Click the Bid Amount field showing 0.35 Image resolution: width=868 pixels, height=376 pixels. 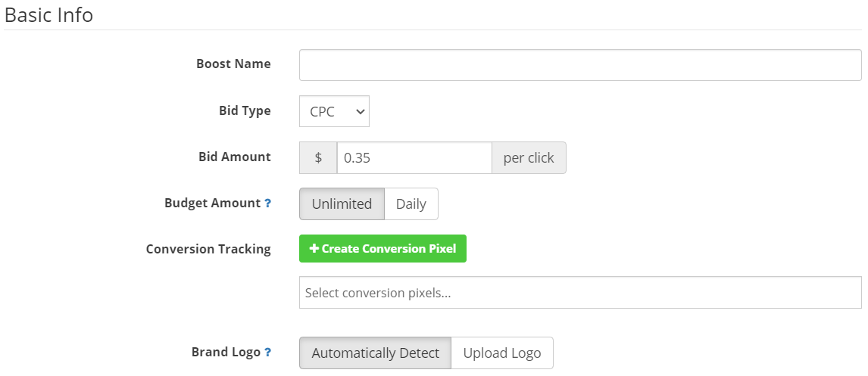click(x=414, y=158)
